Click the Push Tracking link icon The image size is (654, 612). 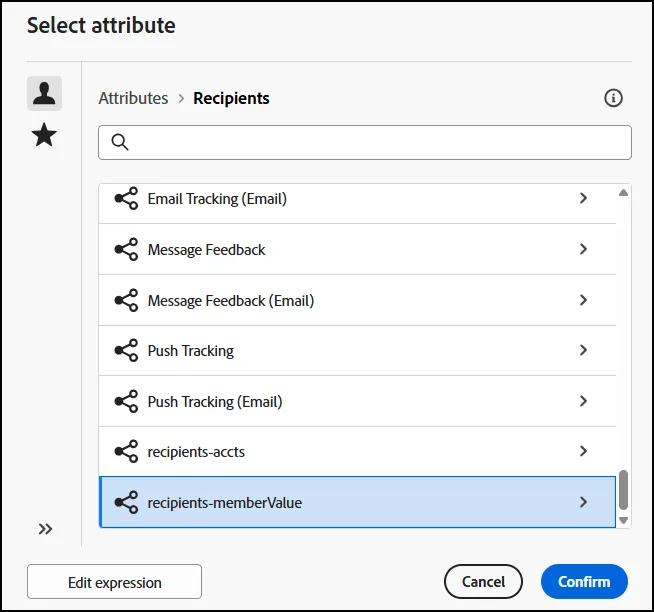point(126,350)
